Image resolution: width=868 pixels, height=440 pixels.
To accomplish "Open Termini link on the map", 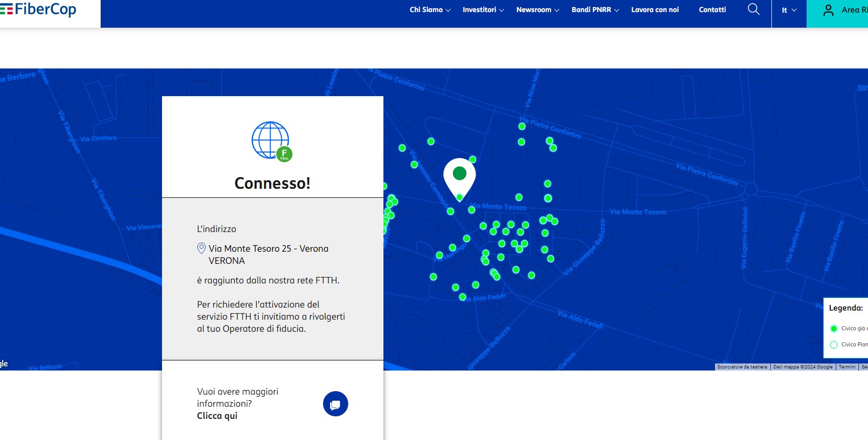I will (847, 367).
